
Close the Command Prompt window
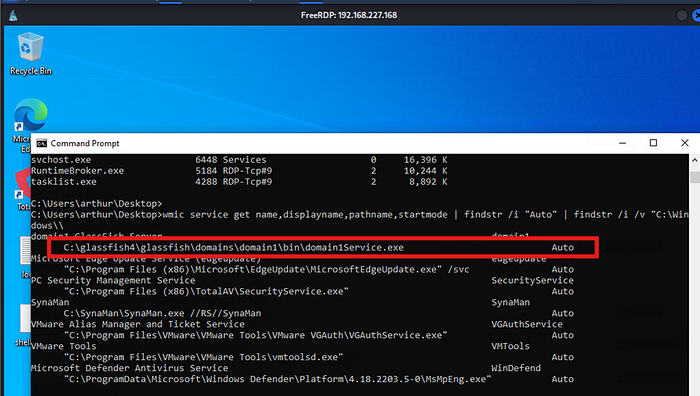pyautogui.click(x=684, y=143)
